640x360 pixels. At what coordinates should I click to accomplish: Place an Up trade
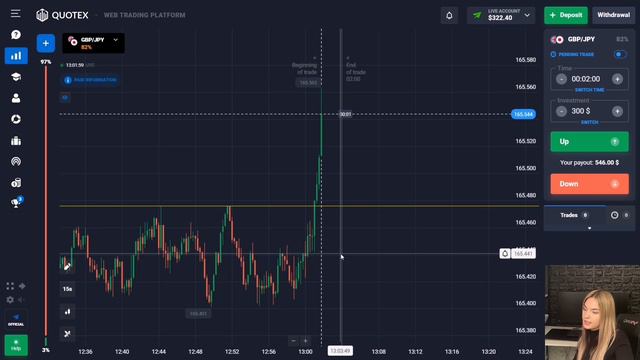tap(589, 142)
